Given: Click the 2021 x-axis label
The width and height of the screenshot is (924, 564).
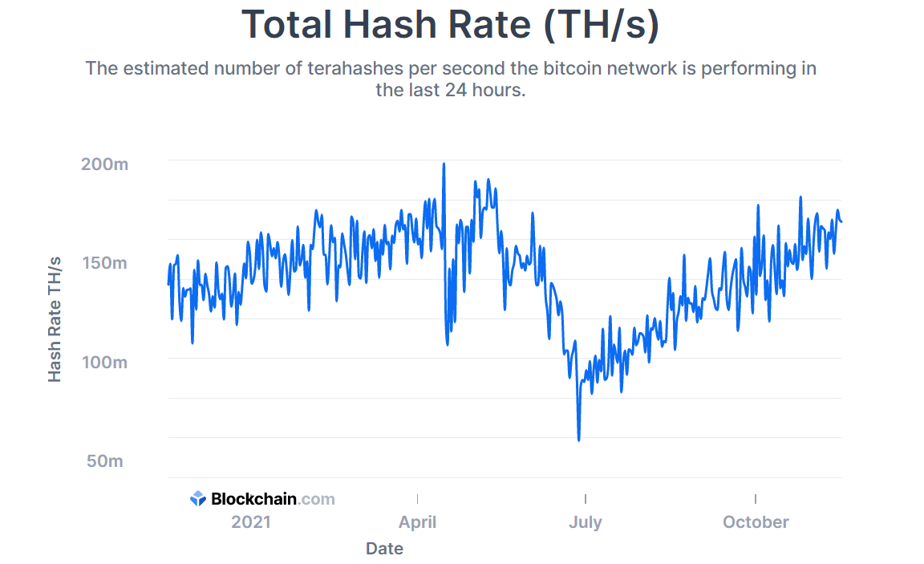Looking at the screenshot, I should [251, 522].
